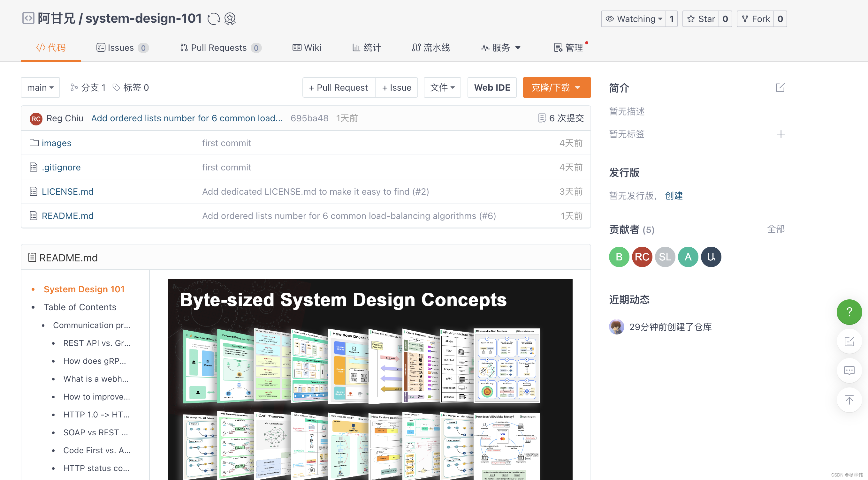Open the floating help question-mark button

(x=849, y=311)
